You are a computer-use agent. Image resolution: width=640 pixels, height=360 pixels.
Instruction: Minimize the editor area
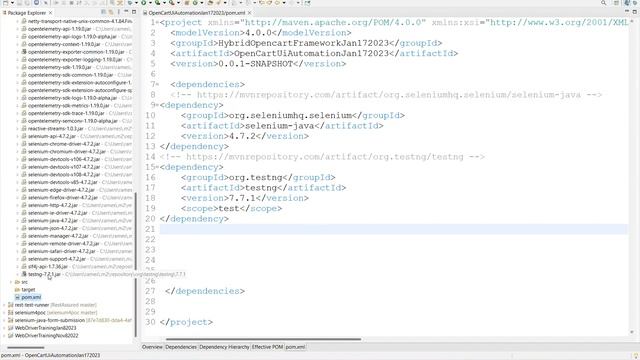(627, 11)
